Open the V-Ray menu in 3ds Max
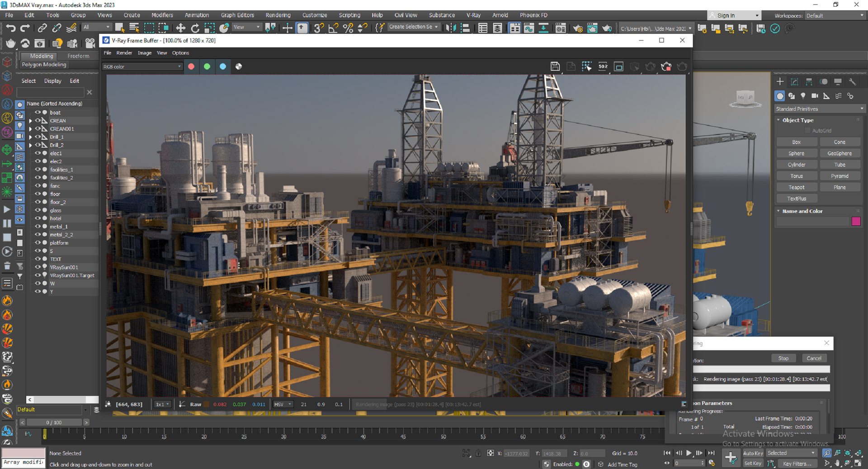Viewport: 868px width, 469px height. pyautogui.click(x=473, y=15)
